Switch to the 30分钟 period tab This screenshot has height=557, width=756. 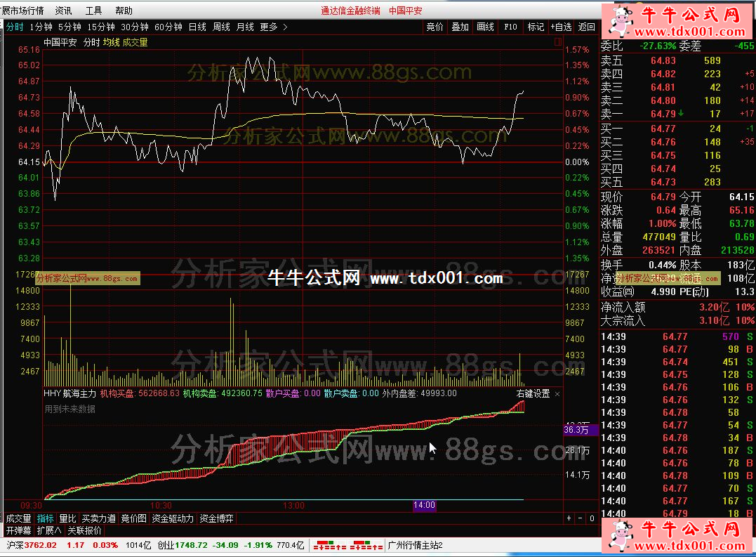click(135, 27)
